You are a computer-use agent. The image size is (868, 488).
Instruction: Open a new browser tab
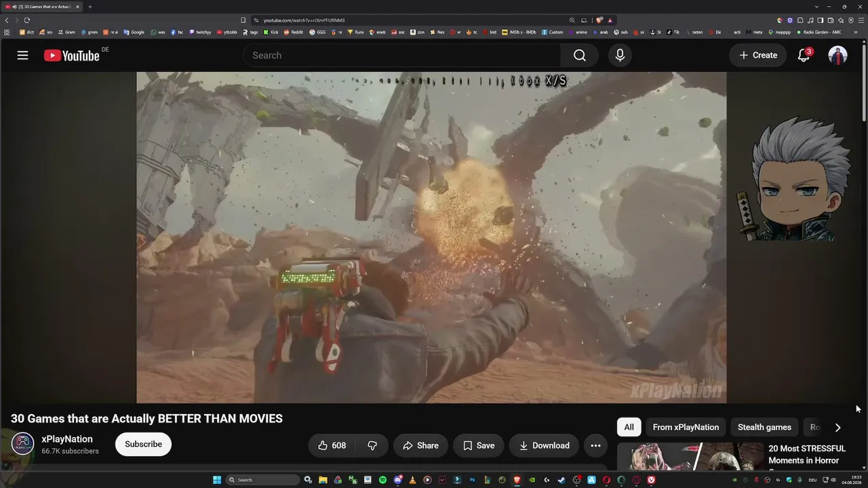point(90,7)
